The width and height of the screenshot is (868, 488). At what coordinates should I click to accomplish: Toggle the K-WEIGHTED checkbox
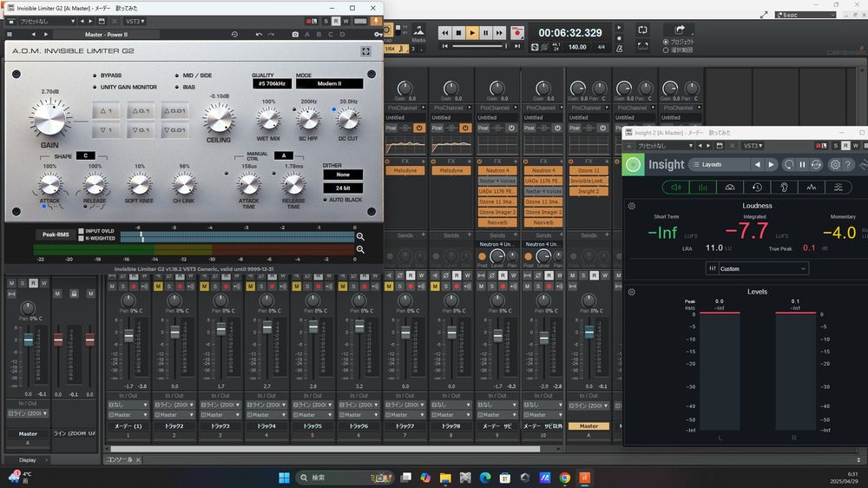82,238
